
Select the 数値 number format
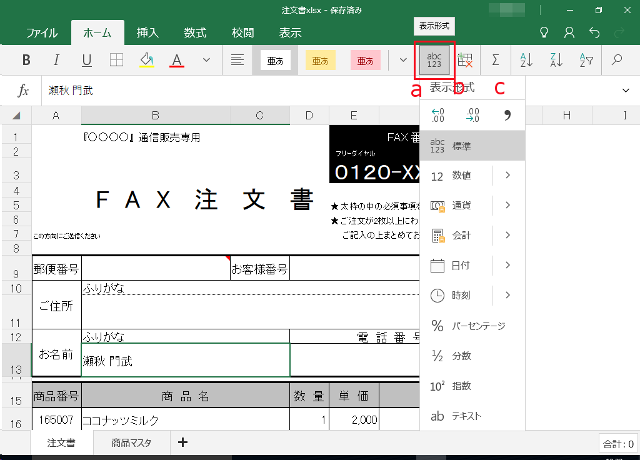click(456, 176)
